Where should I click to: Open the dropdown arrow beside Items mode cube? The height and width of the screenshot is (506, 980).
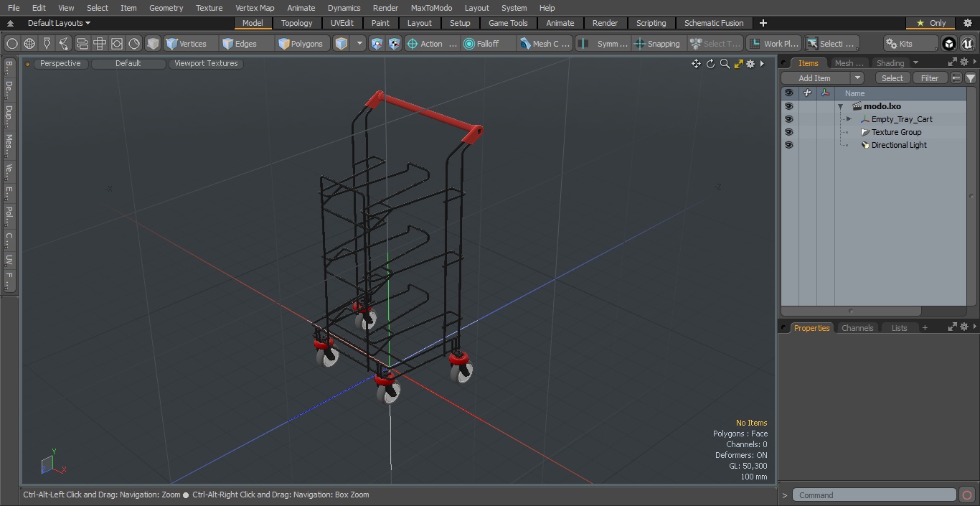[x=359, y=44]
